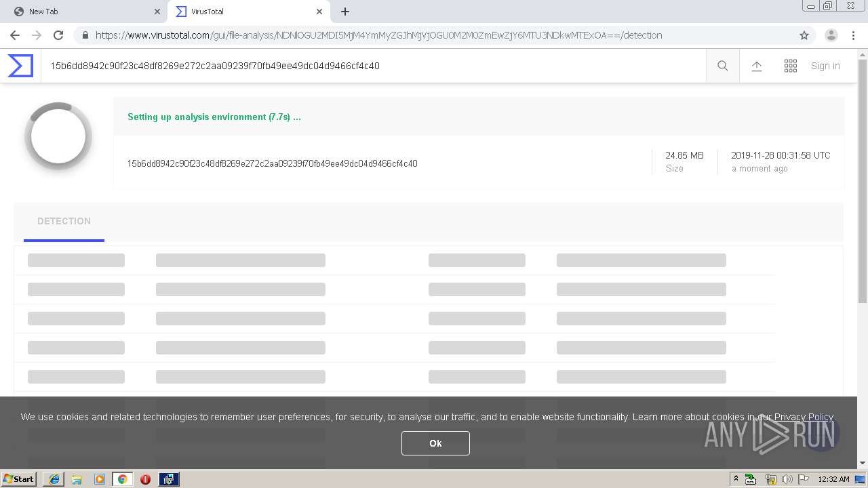View site info lock icon

[85, 35]
